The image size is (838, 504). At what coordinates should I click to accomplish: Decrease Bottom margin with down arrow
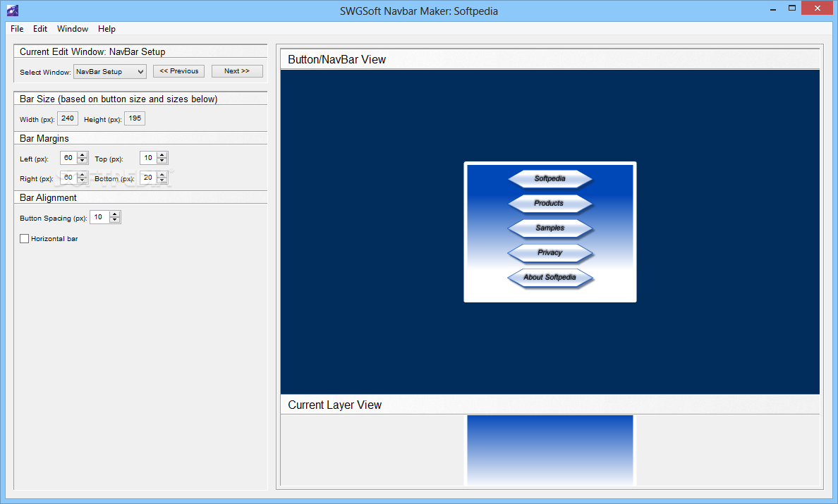(162, 180)
